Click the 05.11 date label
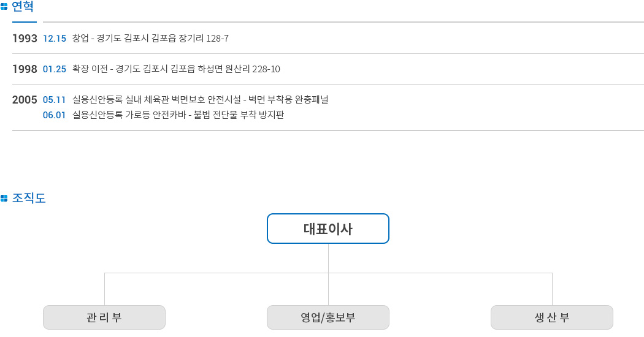 pyautogui.click(x=54, y=100)
